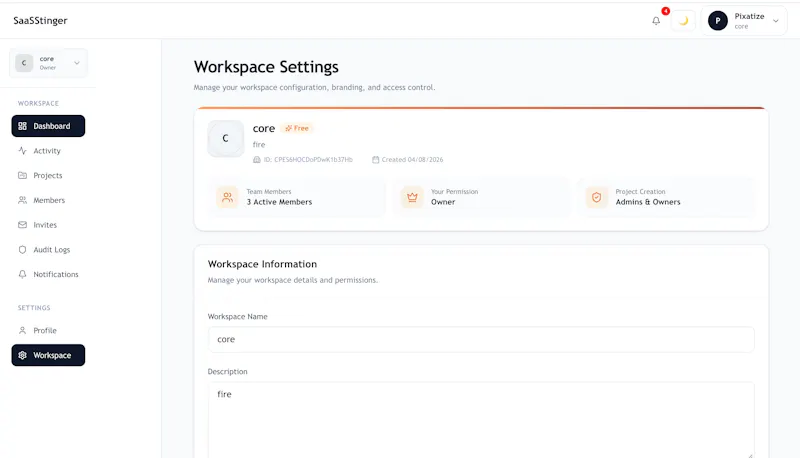The width and height of the screenshot is (800, 458).
Task: Click the Audit Logs shield icon
Action: point(22,250)
